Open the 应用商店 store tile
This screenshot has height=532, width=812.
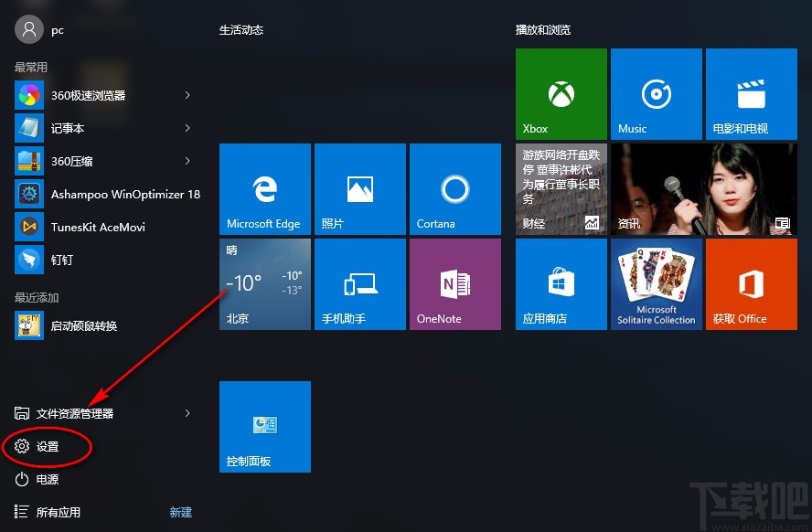point(561,283)
